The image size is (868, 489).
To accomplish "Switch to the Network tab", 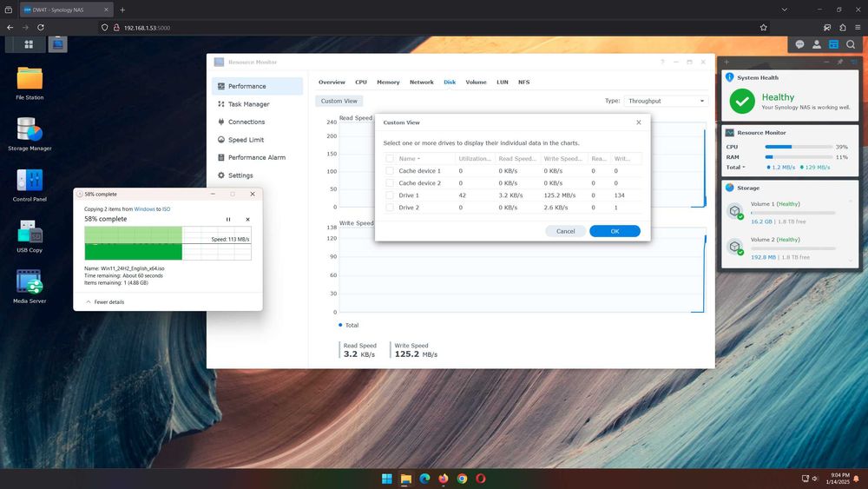I will (x=421, y=82).
